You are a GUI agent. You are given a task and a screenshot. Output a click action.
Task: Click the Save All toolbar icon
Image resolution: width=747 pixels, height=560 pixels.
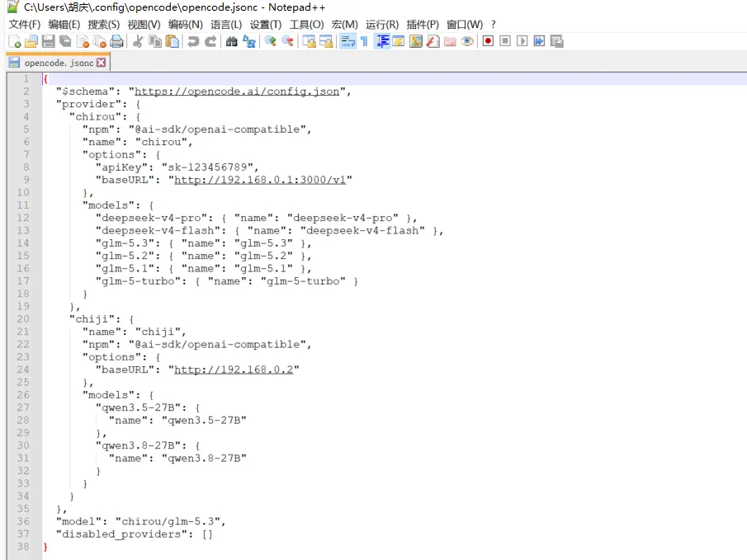coord(65,41)
